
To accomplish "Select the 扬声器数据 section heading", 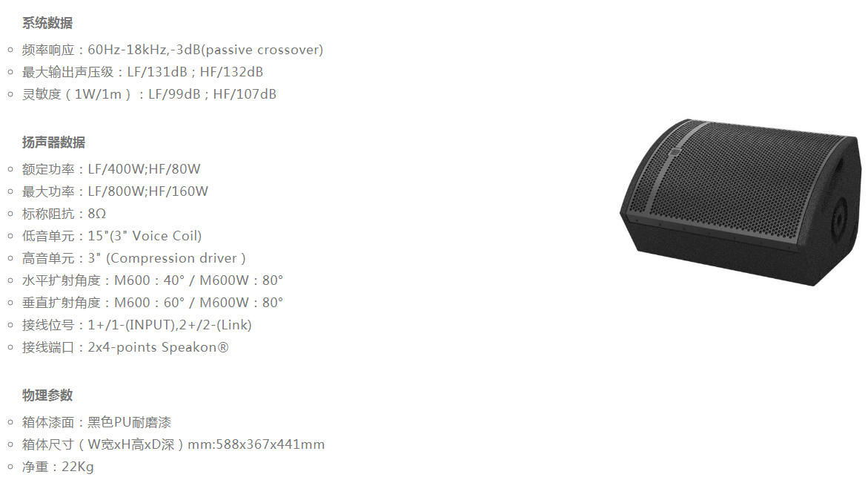I will pos(53,142).
